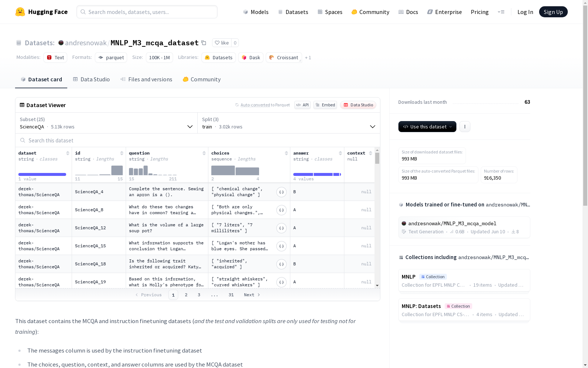Open Models in the top navigation
The image size is (588, 368).
click(256, 12)
